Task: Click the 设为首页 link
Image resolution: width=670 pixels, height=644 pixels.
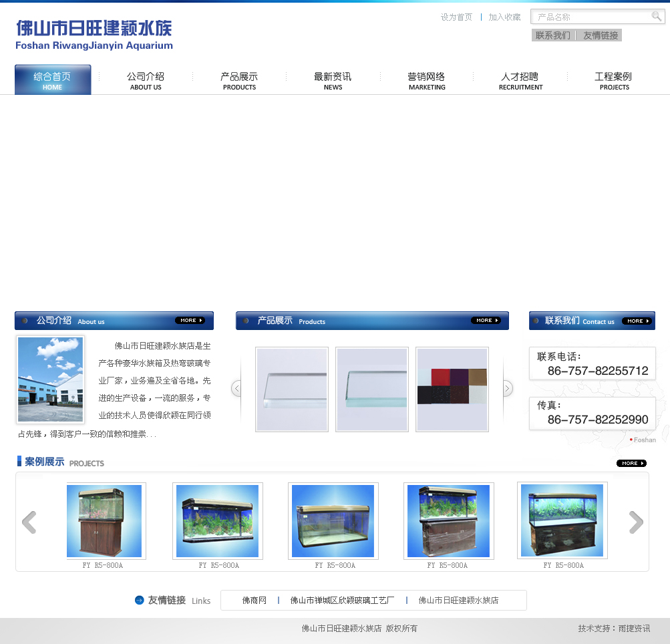Action: [x=456, y=17]
